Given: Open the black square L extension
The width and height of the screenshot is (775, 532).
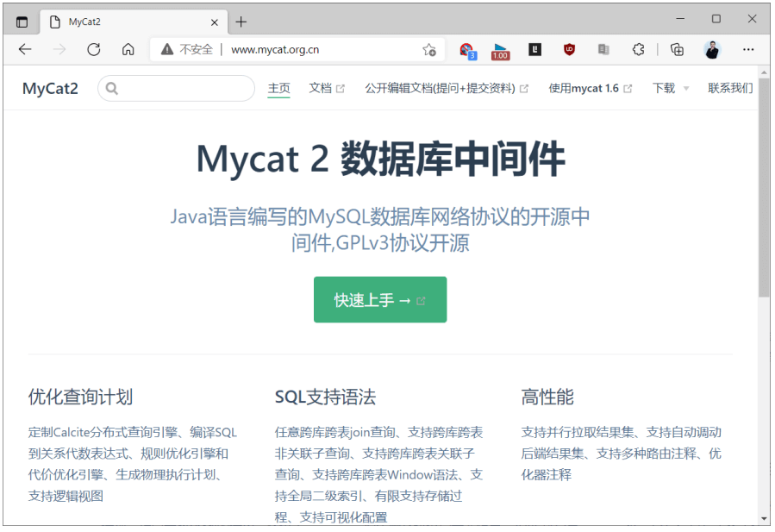Looking at the screenshot, I should tap(534, 49).
